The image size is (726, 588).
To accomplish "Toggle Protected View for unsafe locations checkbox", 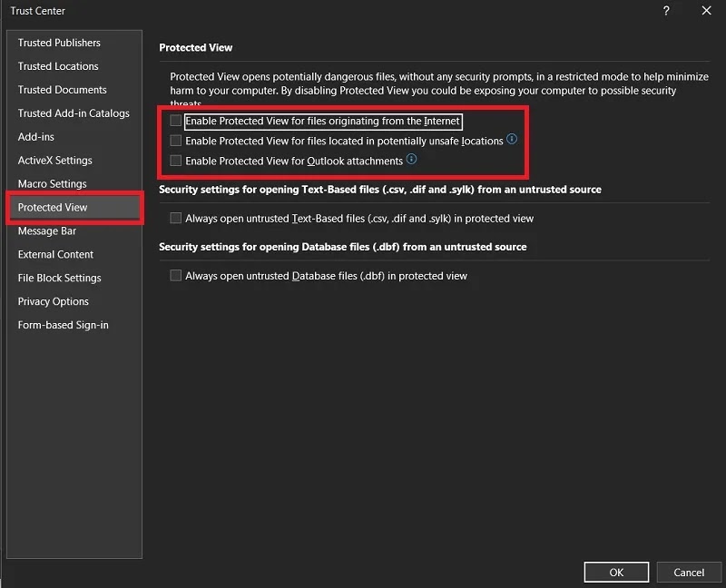I will 175,141.
